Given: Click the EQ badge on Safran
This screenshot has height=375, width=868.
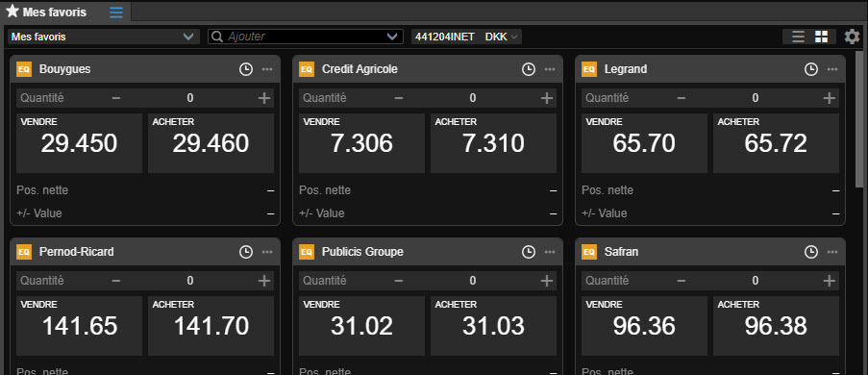Looking at the screenshot, I should coord(589,252).
